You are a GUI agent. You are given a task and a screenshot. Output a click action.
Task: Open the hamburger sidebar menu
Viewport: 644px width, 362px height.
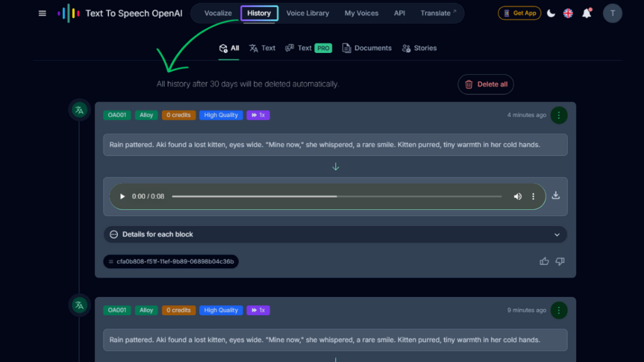point(42,13)
